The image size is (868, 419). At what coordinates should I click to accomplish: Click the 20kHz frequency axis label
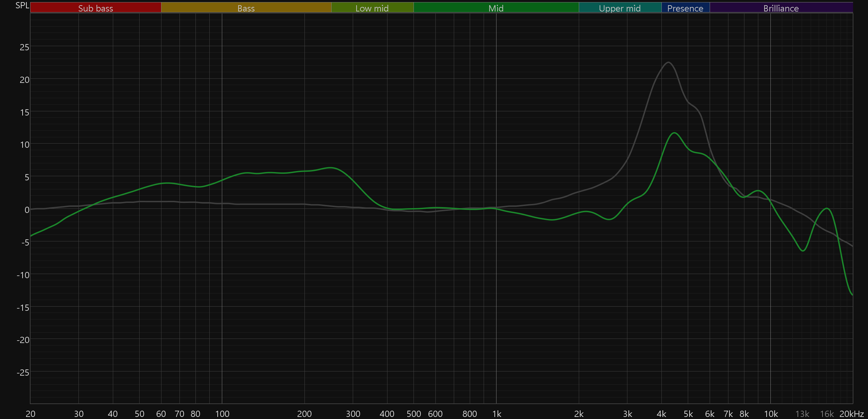pyautogui.click(x=851, y=414)
